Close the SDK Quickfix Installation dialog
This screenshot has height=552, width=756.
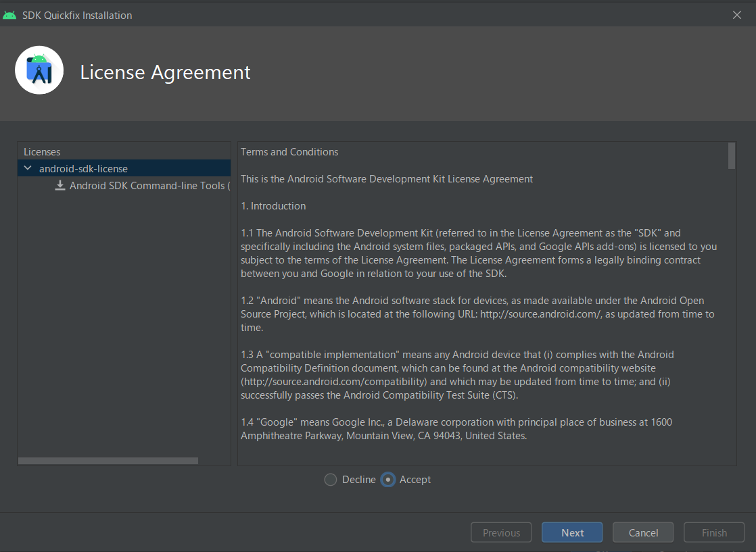[x=736, y=15]
